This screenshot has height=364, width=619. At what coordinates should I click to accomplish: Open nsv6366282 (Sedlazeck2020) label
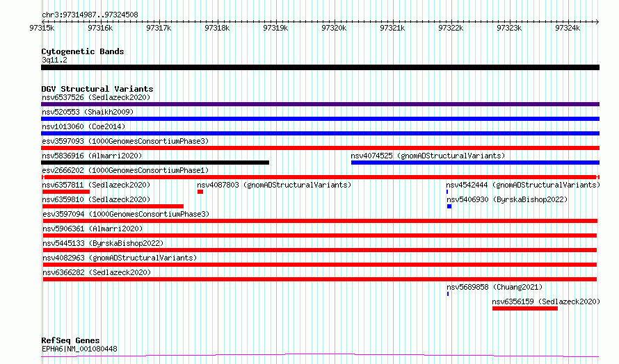[x=97, y=272]
